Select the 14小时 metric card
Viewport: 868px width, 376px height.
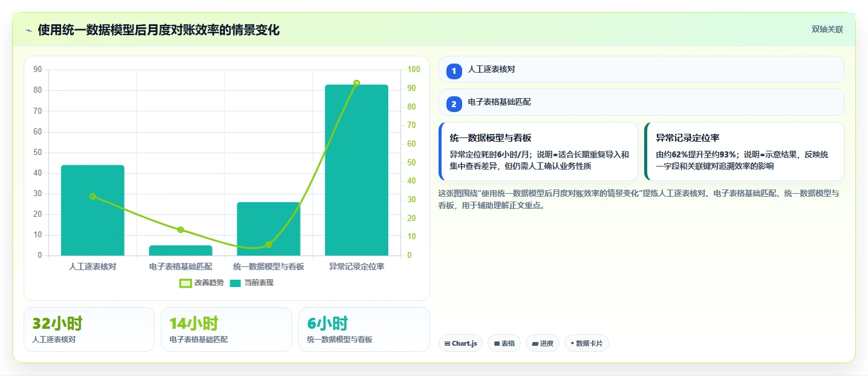(x=227, y=329)
